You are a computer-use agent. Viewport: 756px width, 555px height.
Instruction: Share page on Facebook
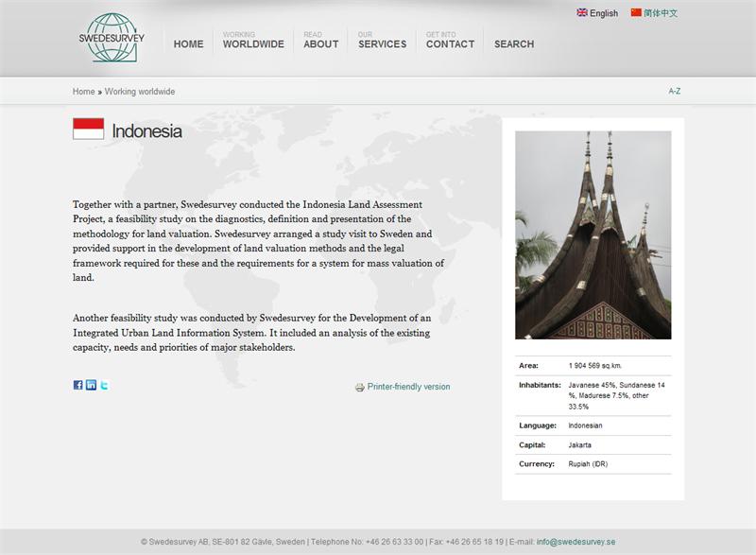pyautogui.click(x=78, y=385)
